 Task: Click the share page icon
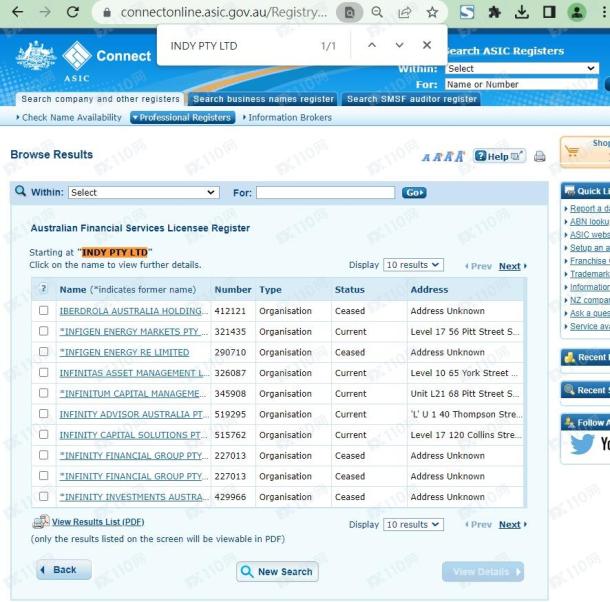[x=405, y=12]
